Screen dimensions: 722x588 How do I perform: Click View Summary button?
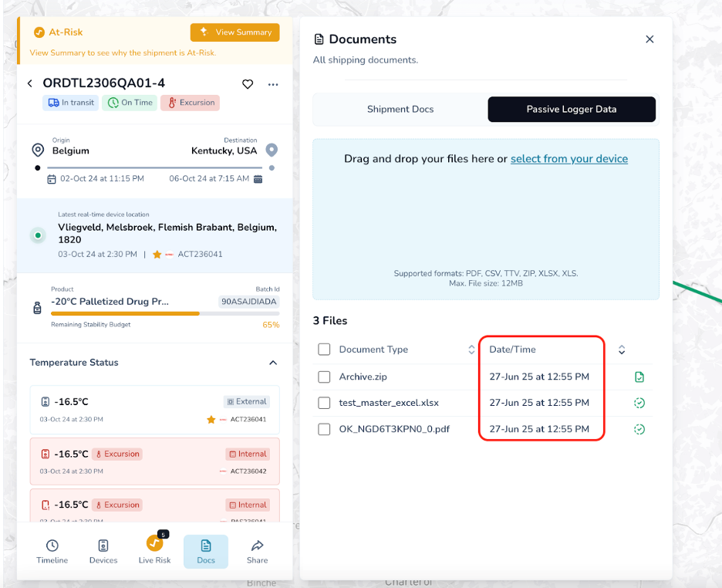(234, 32)
